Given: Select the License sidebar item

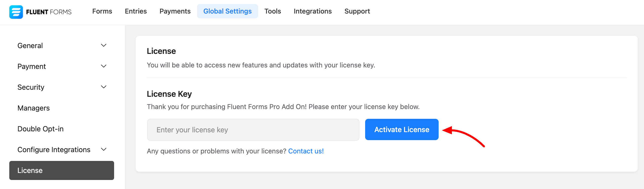Looking at the screenshot, I should [x=61, y=170].
